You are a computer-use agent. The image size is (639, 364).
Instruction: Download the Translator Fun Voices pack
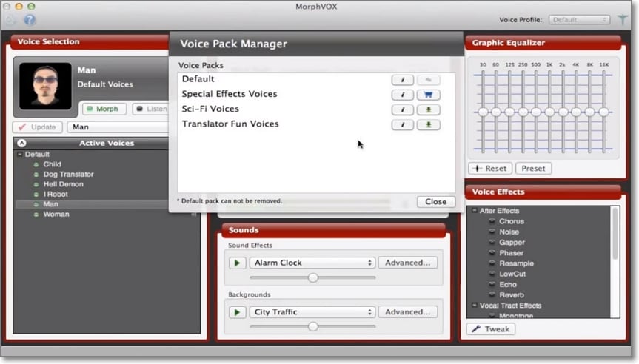[x=428, y=124]
